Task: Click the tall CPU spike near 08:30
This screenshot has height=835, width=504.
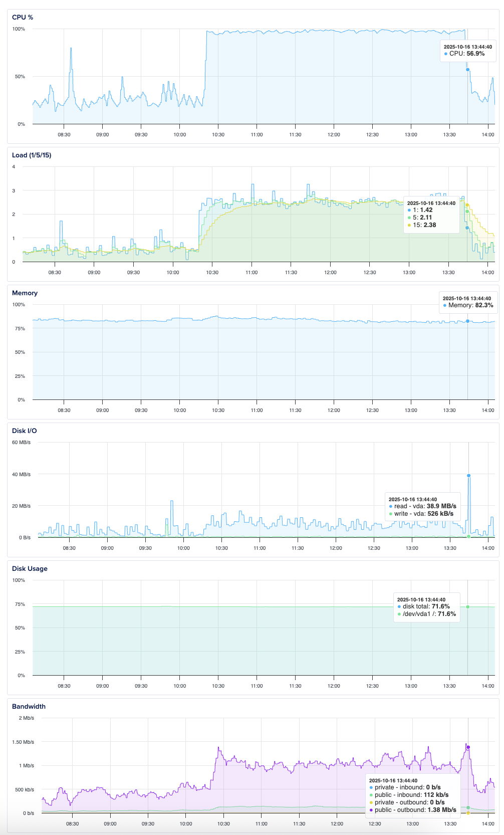Action: point(71,49)
